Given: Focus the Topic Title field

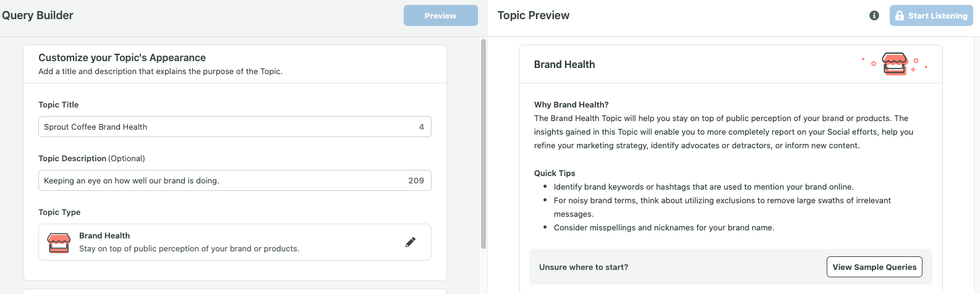Looking at the screenshot, I should [x=235, y=127].
